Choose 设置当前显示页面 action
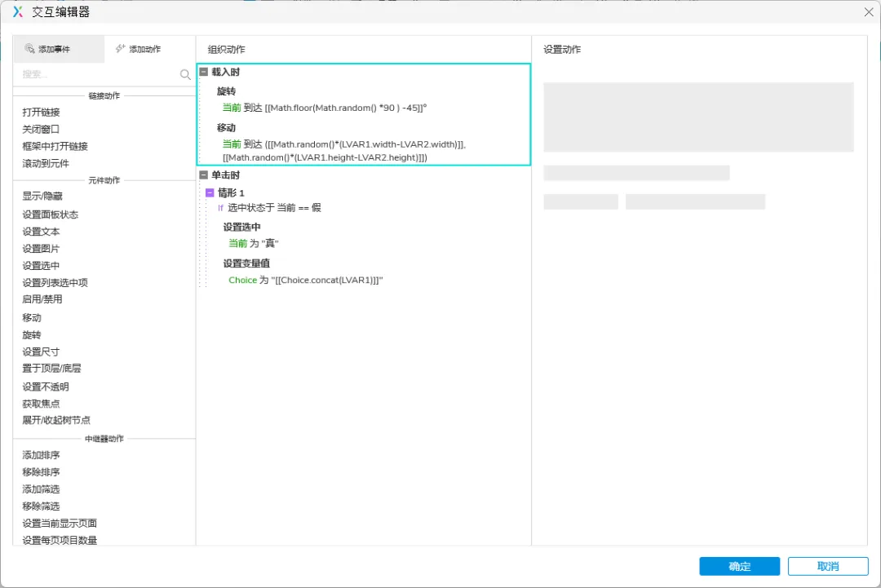The width and height of the screenshot is (881, 588). coord(60,524)
